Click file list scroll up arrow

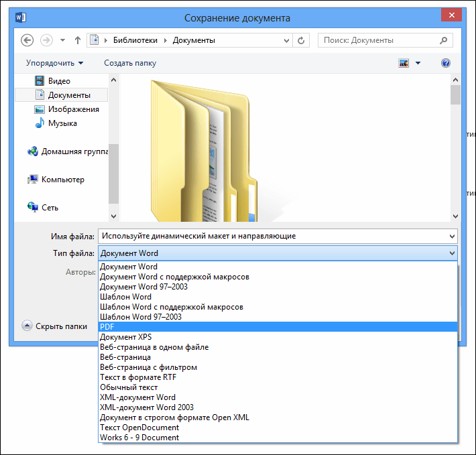(x=455, y=80)
